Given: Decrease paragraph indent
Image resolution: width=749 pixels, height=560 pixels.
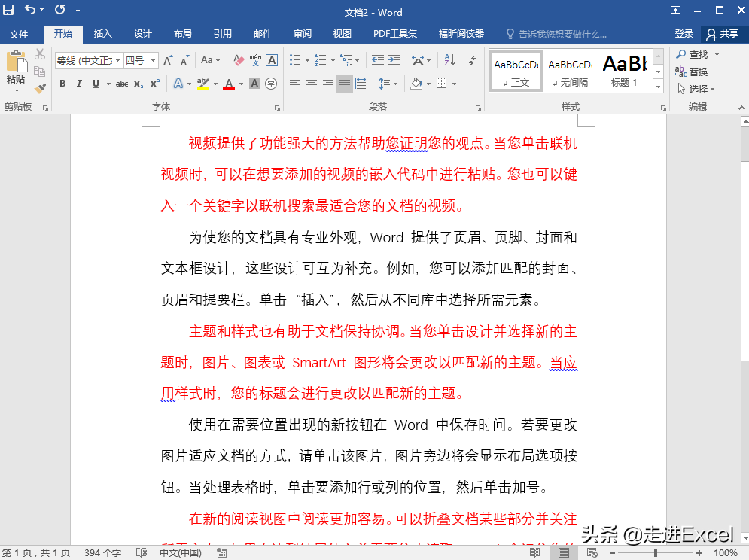Looking at the screenshot, I should [x=377, y=60].
